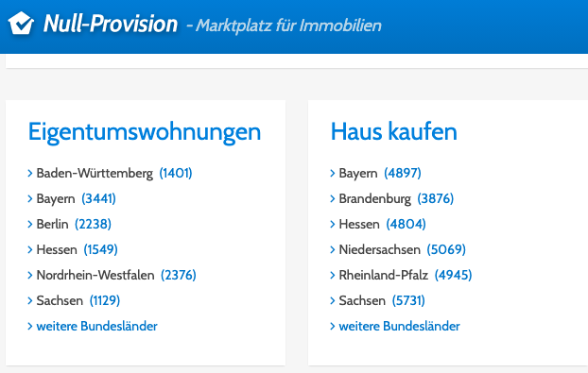Open the Null-Provision site title link
Image resolution: width=588 pixels, height=373 pixels.
coord(111,24)
